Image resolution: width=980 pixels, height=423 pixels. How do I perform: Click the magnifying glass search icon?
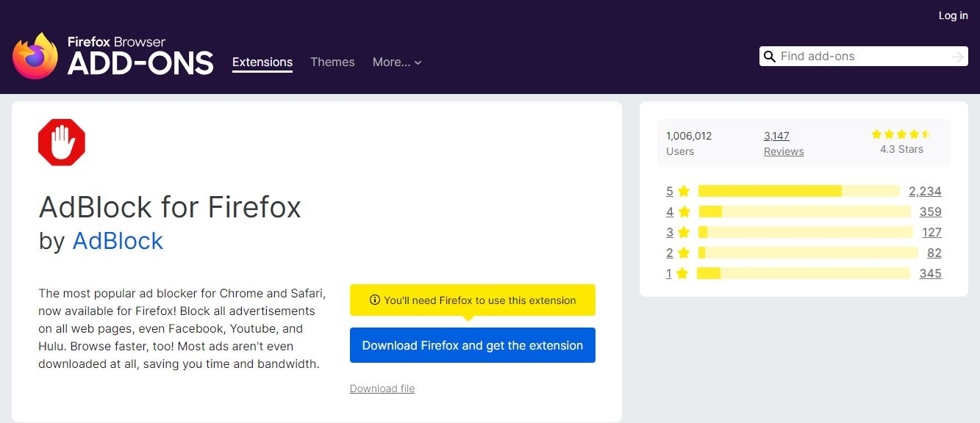770,57
